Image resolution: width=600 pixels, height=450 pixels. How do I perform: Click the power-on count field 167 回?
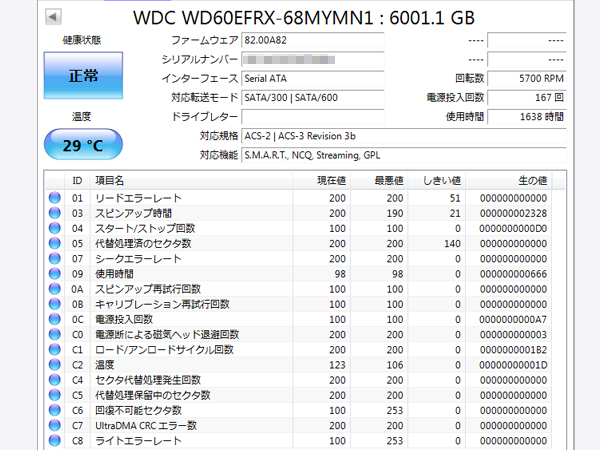tap(527, 98)
